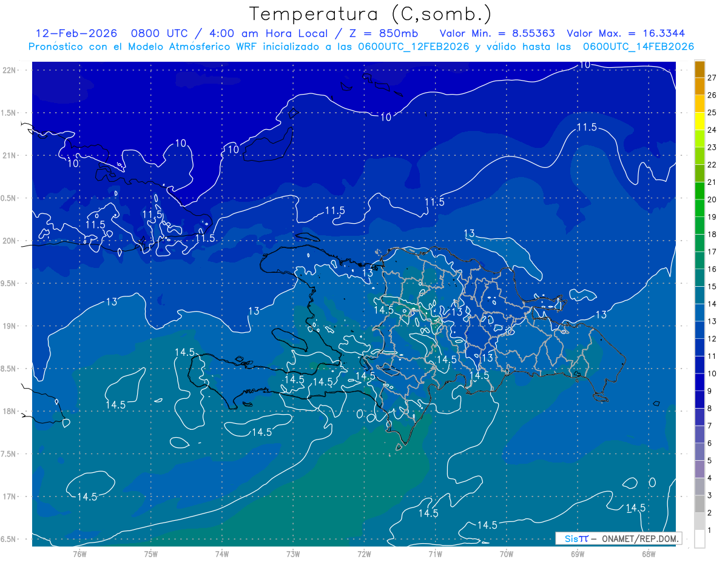Click the "72W" longitude axis label
The width and height of the screenshot is (728, 562).
click(364, 554)
